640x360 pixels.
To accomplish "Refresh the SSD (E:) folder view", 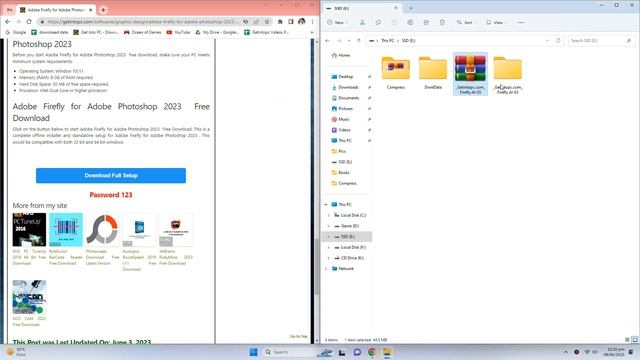I will [x=558, y=40].
